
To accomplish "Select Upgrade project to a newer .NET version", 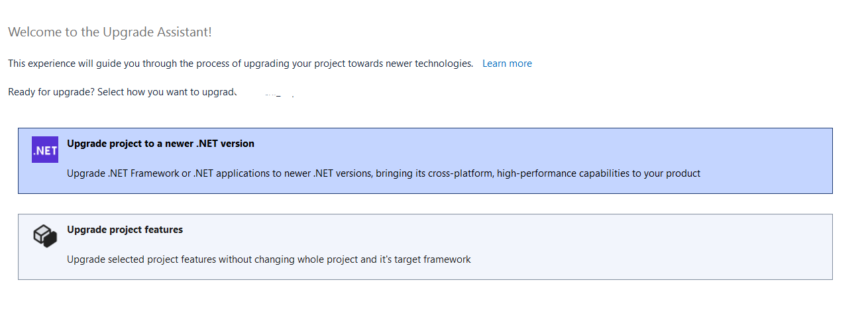I will click(x=425, y=161).
